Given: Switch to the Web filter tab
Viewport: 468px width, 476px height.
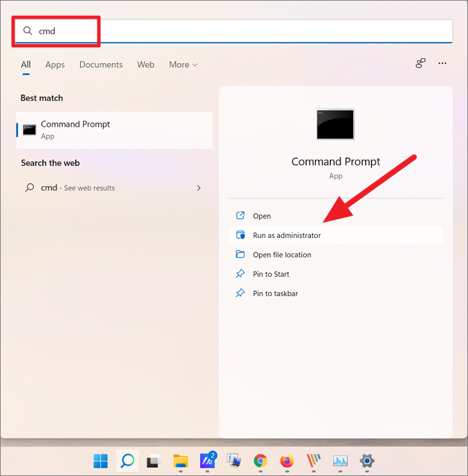Looking at the screenshot, I should tap(146, 64).
